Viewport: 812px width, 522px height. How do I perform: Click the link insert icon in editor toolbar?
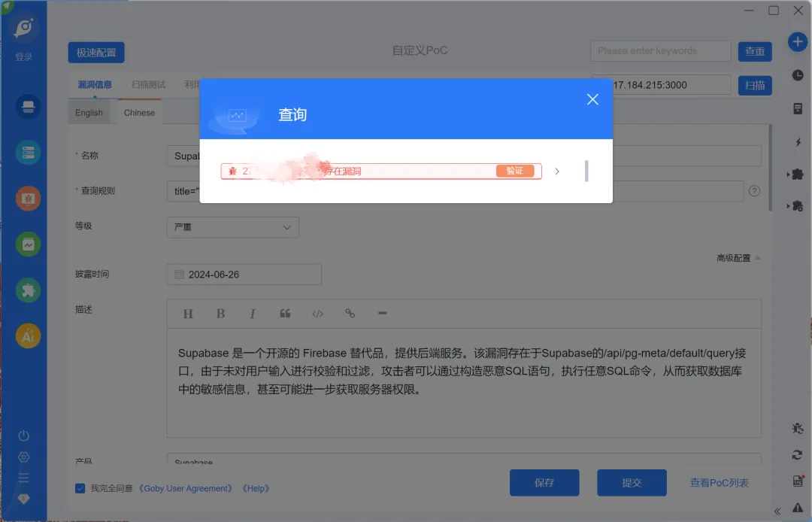350,314
